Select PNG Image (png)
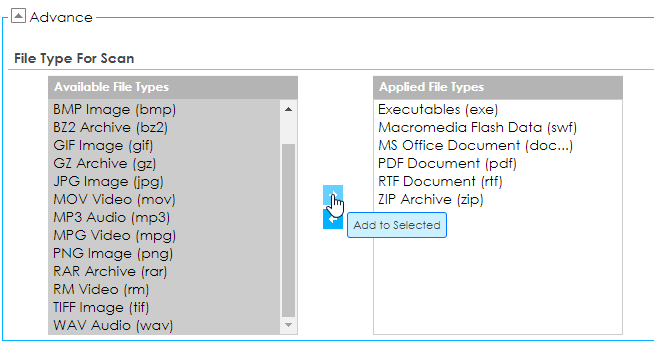 pyautogui.click(x=165, y=253)
